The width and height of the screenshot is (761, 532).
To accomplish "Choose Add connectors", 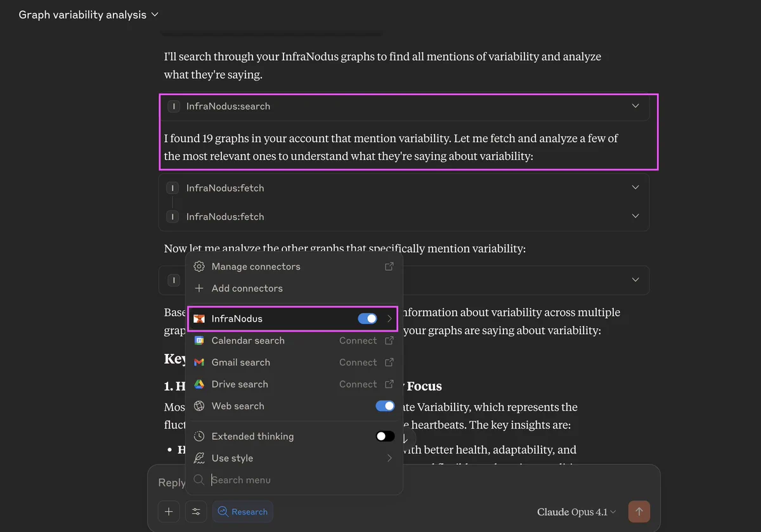I will [x=294, y=288].
